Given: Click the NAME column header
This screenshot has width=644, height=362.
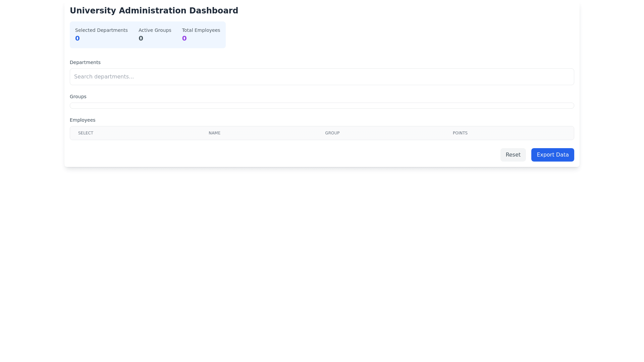Looking at the screenshot, I should pos(214,133).
